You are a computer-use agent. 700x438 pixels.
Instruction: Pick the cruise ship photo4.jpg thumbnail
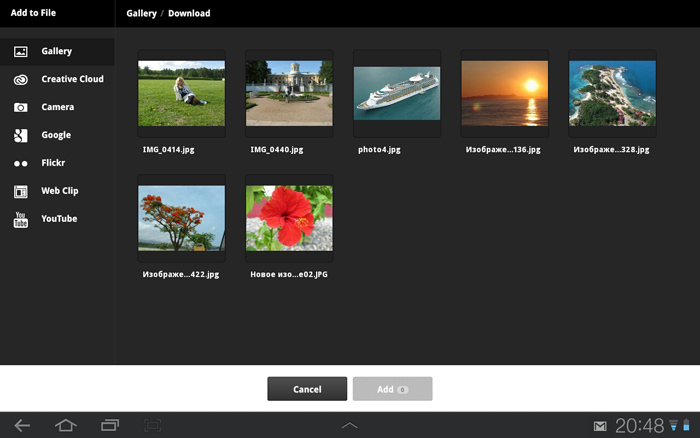coord(397,93)
